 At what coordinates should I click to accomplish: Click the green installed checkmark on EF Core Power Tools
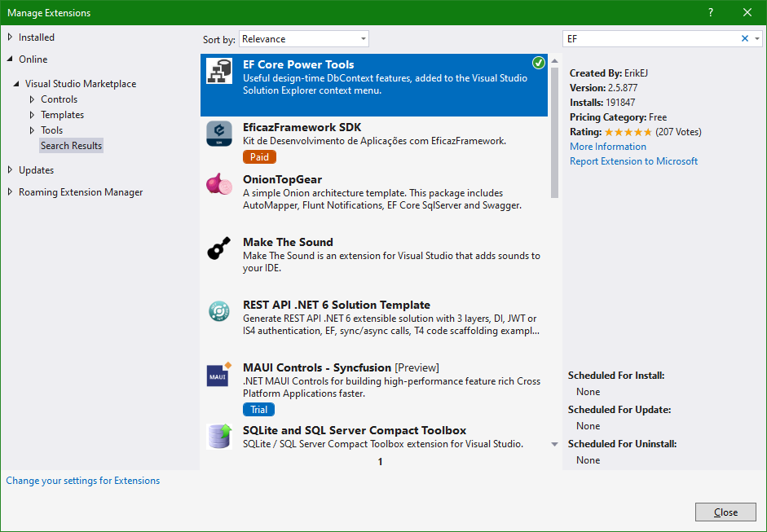tap(539, 63)
